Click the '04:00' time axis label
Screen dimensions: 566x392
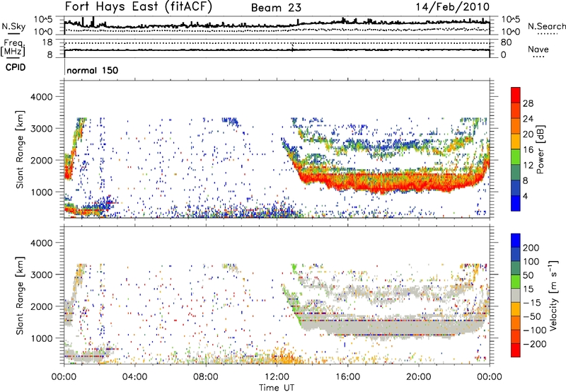[134, 377]
